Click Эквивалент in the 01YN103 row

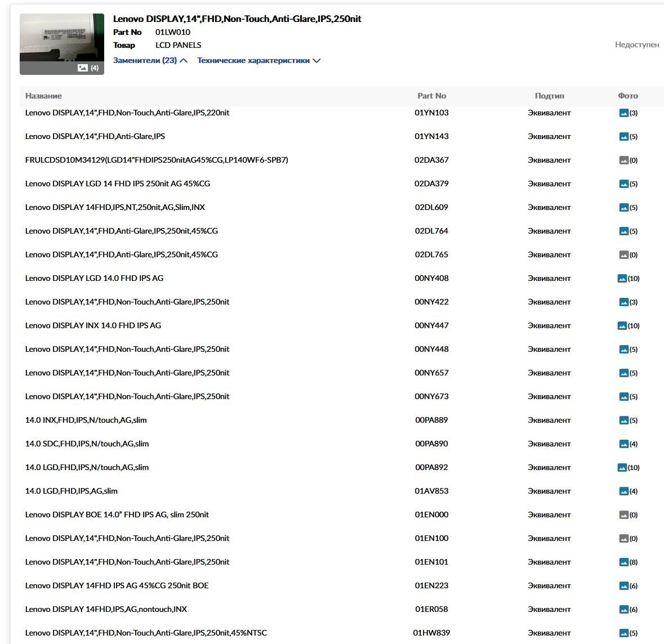click(x=549, y=113)
